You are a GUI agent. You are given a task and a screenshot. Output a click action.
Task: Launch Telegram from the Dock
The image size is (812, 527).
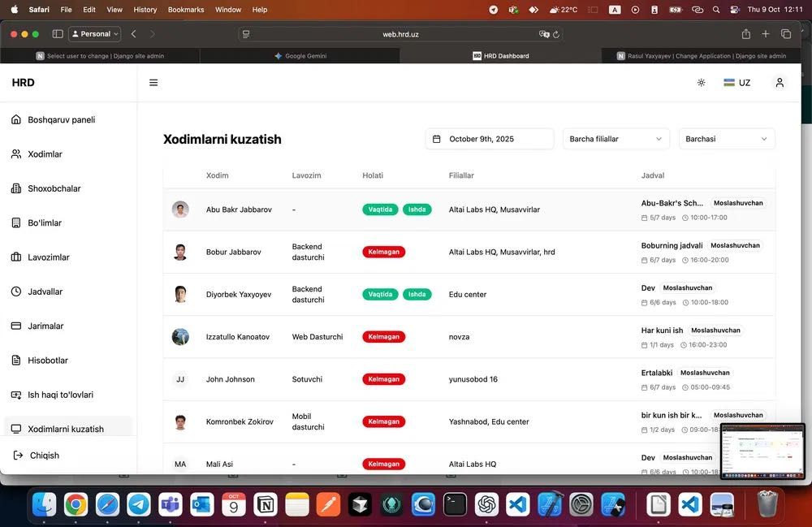(x=139, y=504)
